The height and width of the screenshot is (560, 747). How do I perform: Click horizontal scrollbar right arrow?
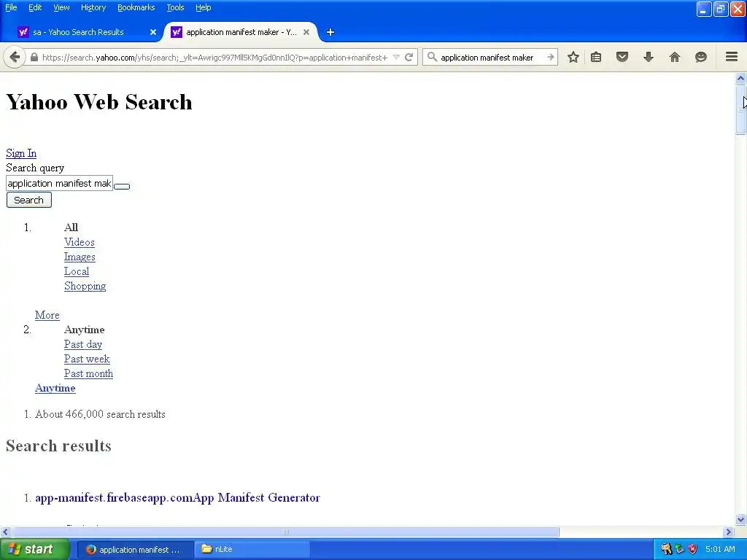[x=729, y=532]
